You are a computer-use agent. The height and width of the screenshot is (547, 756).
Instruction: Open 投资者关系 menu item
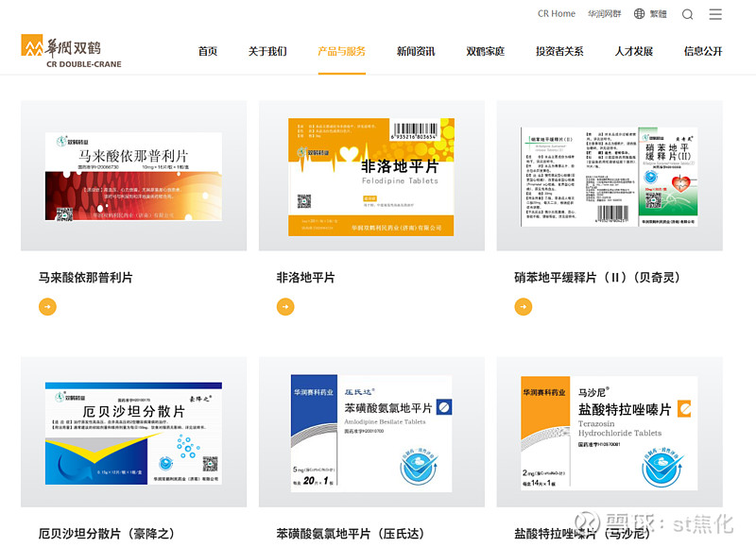559,51
